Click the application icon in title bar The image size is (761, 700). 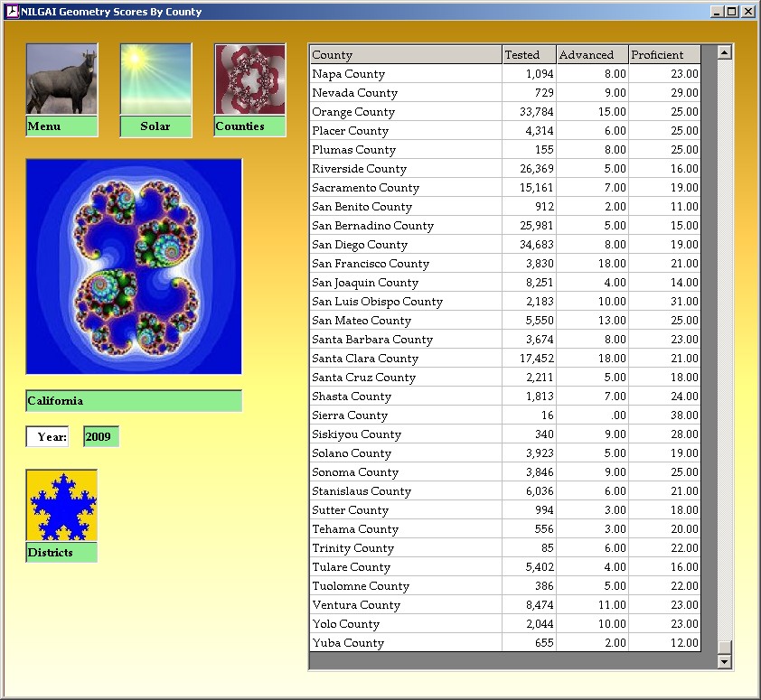coord(12,12)
